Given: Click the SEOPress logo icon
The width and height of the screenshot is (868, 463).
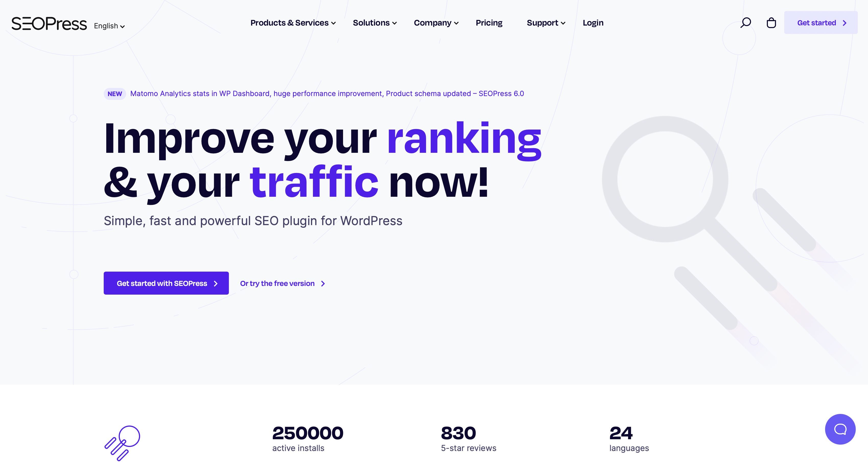Looking at the screenshot, I should point(49,23).
